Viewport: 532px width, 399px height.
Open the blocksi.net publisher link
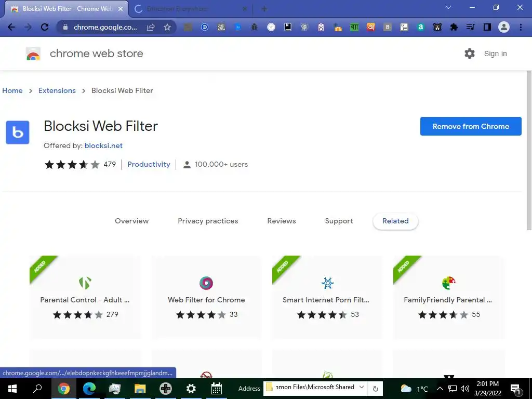[103, 145]
